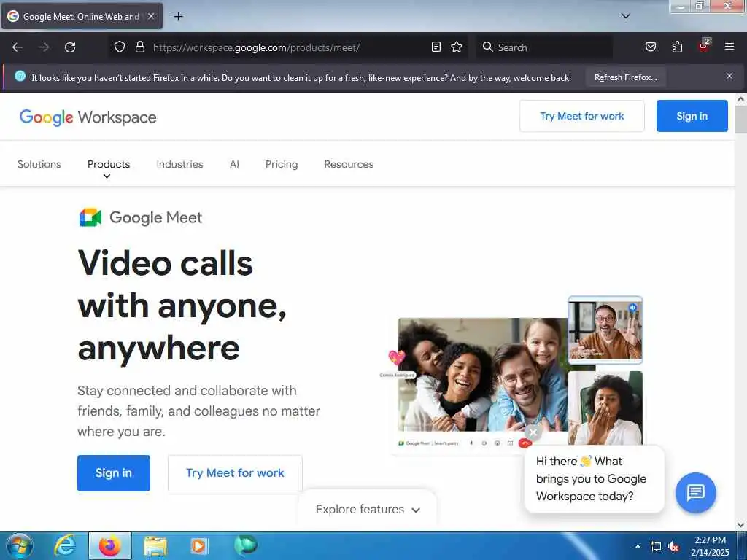
Task: Open the network tray icon
Action: coord(656,547)
